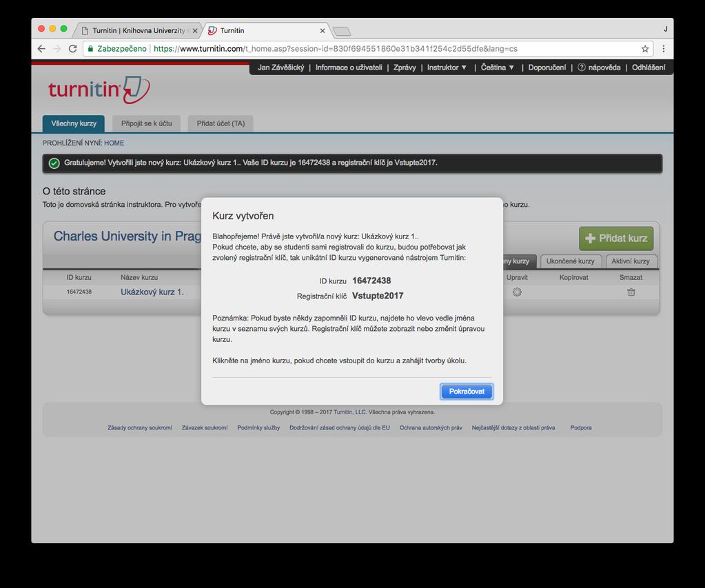Click the bold ID kurzu number in the dialog
Screen dimensions: 705x588
371,281
